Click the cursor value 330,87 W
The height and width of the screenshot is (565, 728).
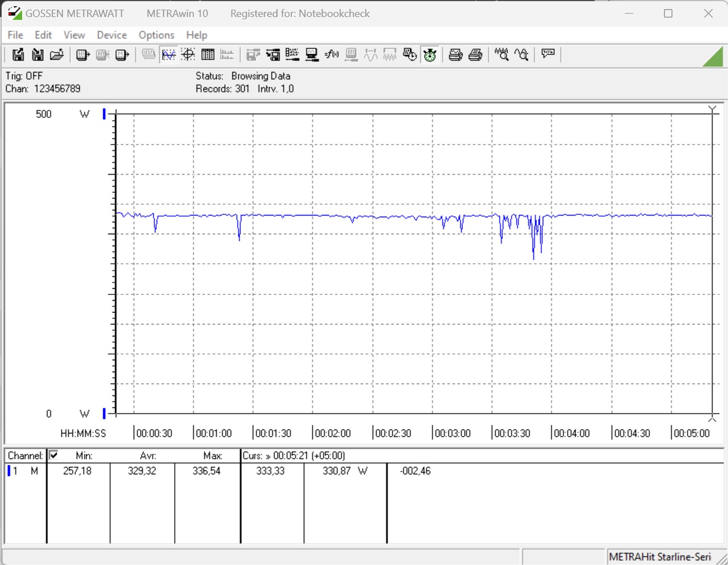click(x=345, y=471)
